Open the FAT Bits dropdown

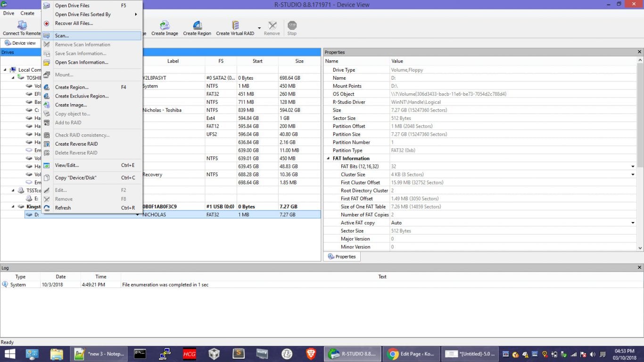[x=633, y=166]
